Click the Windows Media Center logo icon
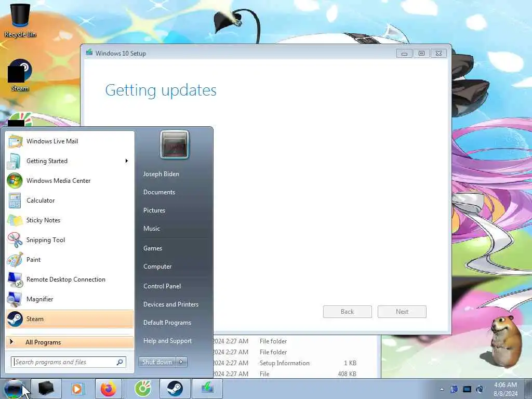Screen dimensions: 532x399 15,180
